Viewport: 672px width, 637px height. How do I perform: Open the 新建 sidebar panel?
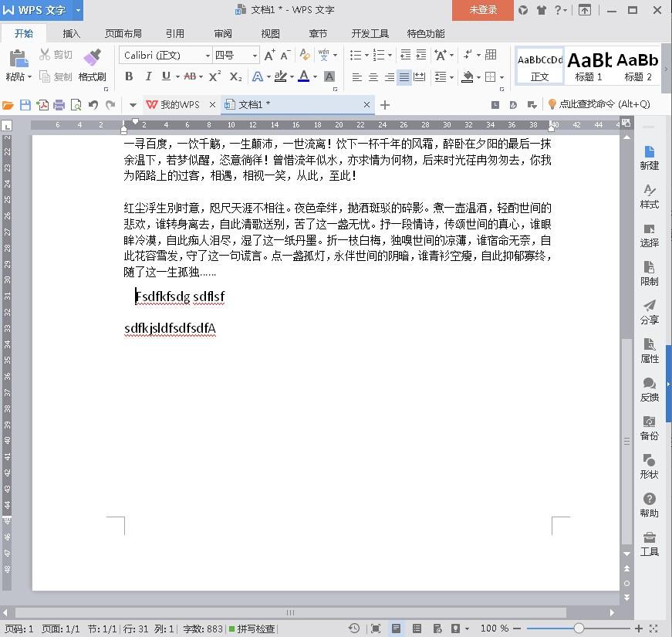650,158
